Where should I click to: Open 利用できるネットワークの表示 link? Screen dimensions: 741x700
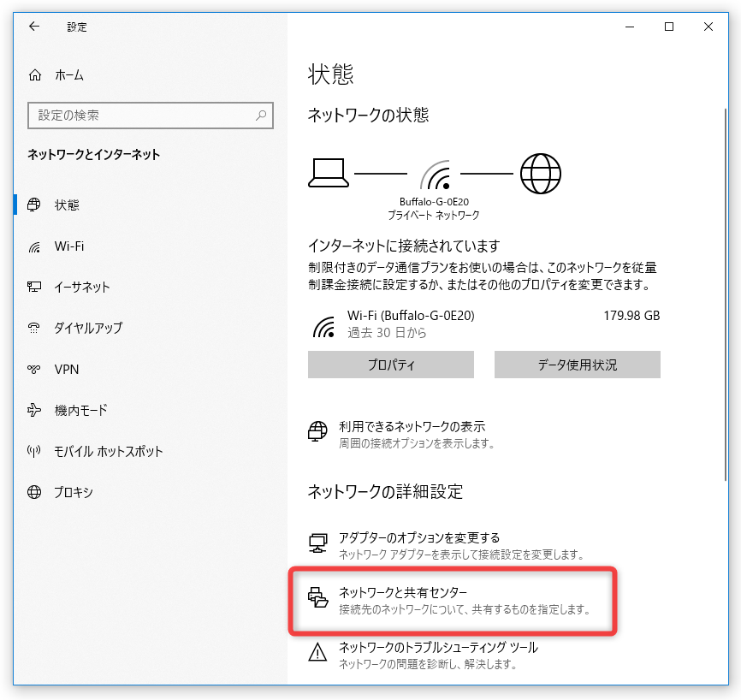[x=412, y=426]
